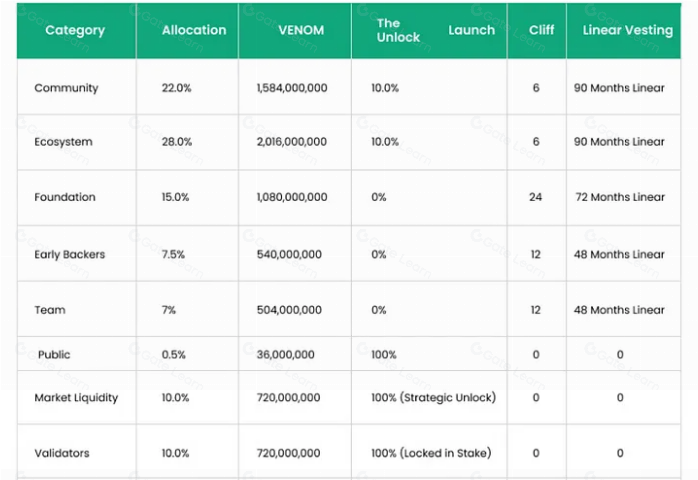Select the Market Liquidity row label
This screenshot has width=698, height=480.
pyautogui.click(x=76, y=397)
